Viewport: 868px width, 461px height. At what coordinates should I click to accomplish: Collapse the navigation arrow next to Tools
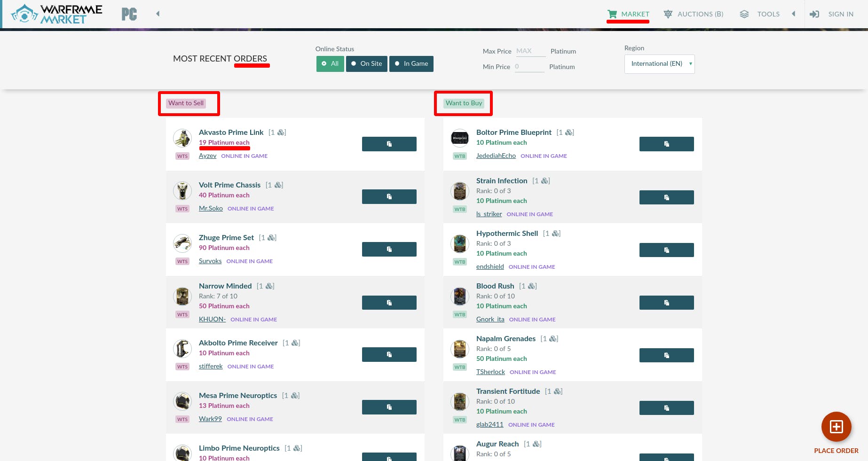point(794,14)
